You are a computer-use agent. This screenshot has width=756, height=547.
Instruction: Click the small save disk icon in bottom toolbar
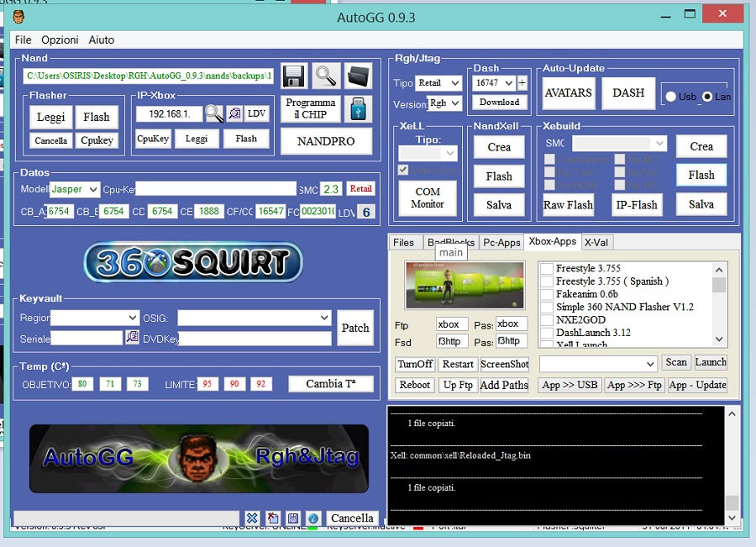point(292,518)
